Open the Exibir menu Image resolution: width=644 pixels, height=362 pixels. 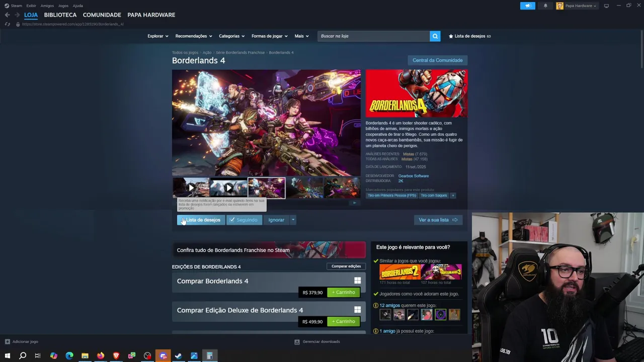[x=31, y=6]
